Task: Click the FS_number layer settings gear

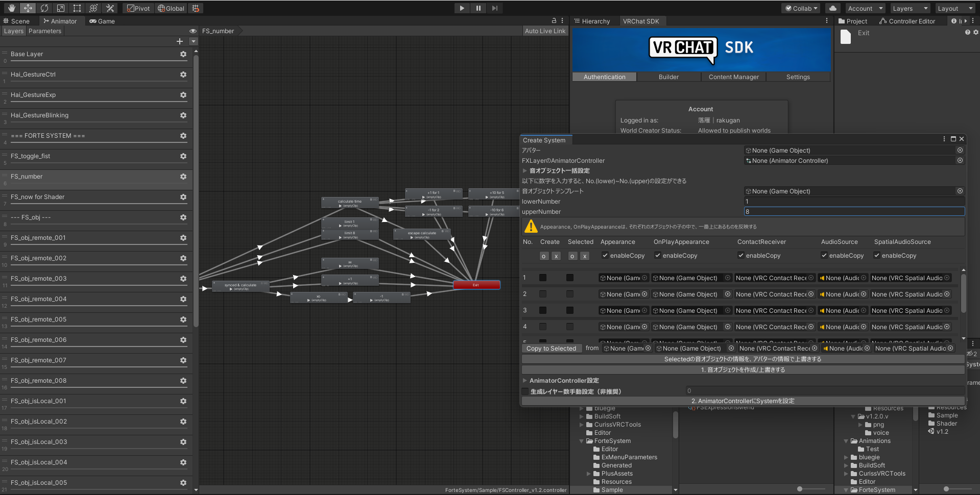Action: tap(183, 177)
